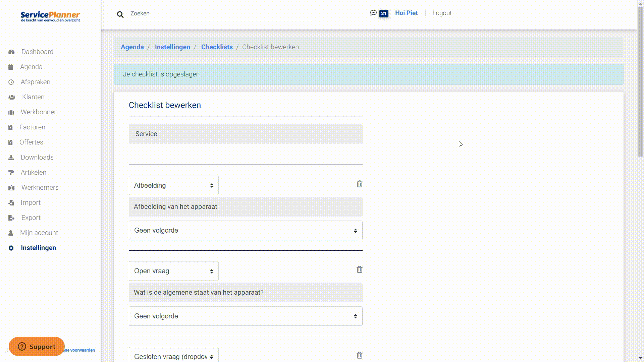Click the Checklists breadcrumb link
This screenshot has height=362, width=644.
[x=217, y=47]
